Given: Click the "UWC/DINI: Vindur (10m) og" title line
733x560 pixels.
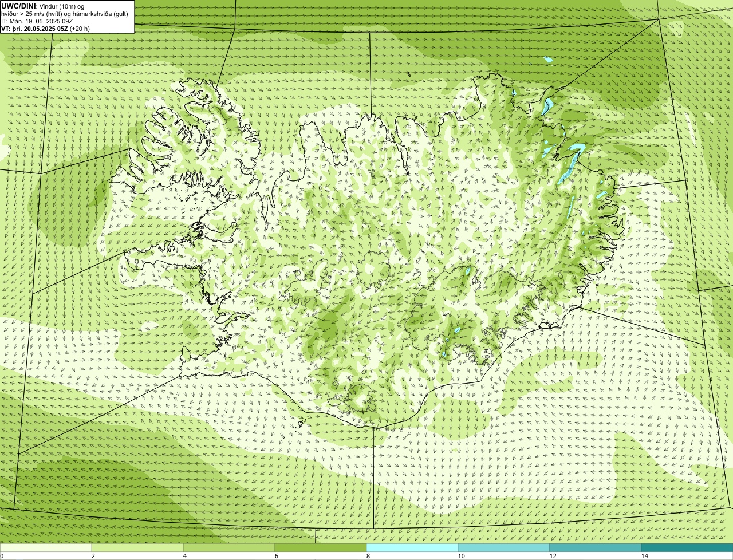Looking at the screenshot, I should pyautogui.click(x=42, y=6).
